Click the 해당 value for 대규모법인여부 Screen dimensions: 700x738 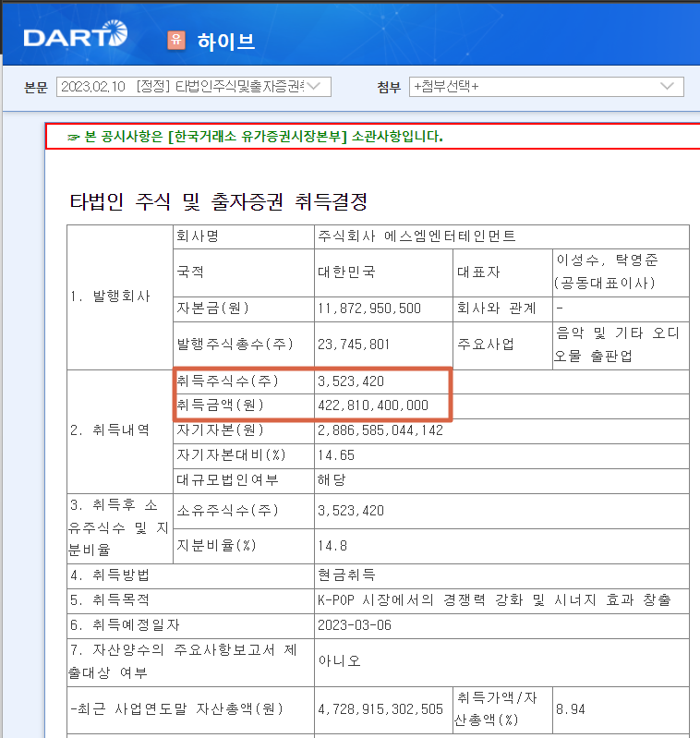pyautogui.click(x=332, y=480)
